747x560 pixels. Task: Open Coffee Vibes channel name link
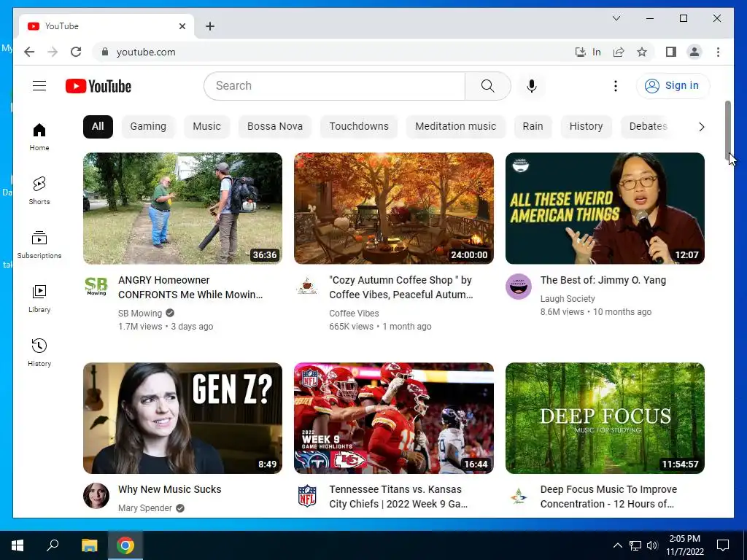click(354, 314)
